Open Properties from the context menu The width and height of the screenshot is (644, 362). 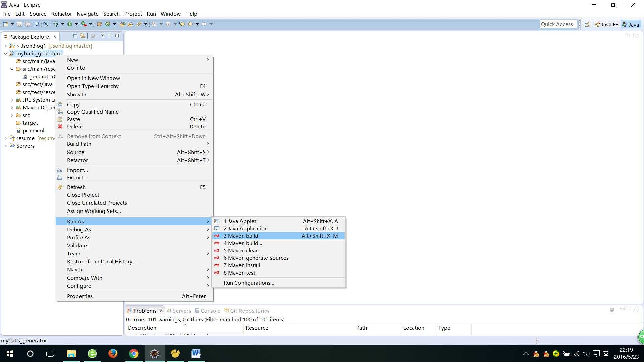[134, 296]
